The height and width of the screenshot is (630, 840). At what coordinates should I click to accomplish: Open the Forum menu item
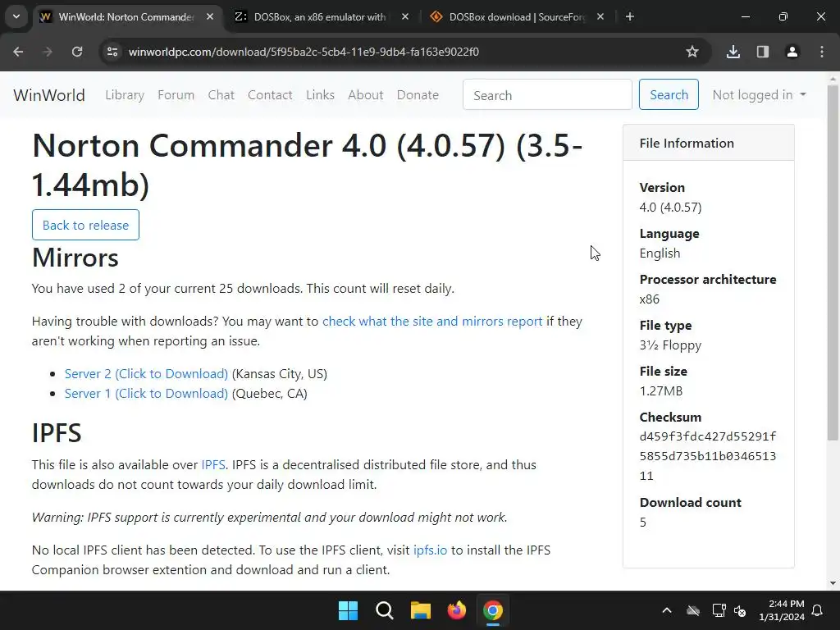pos(176,95)
